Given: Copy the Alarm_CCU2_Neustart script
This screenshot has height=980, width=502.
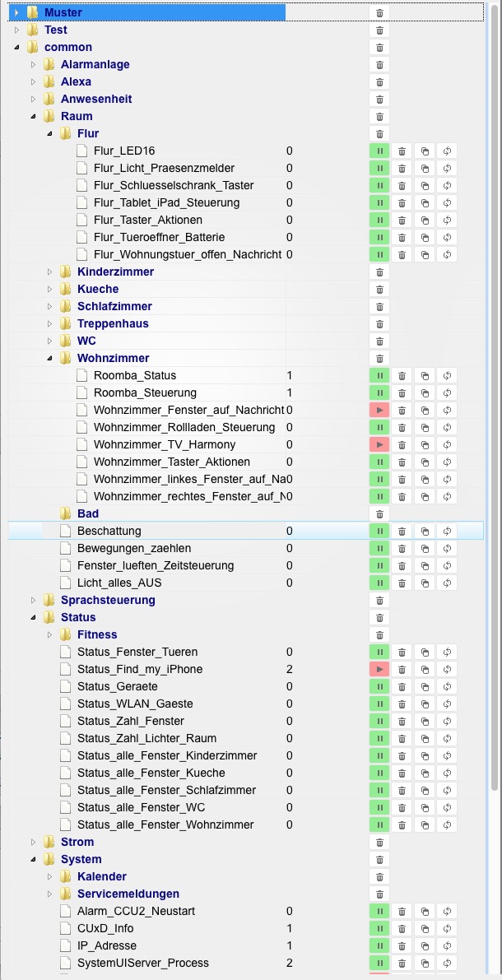Looking at the screenshot, I should [425, 911].
